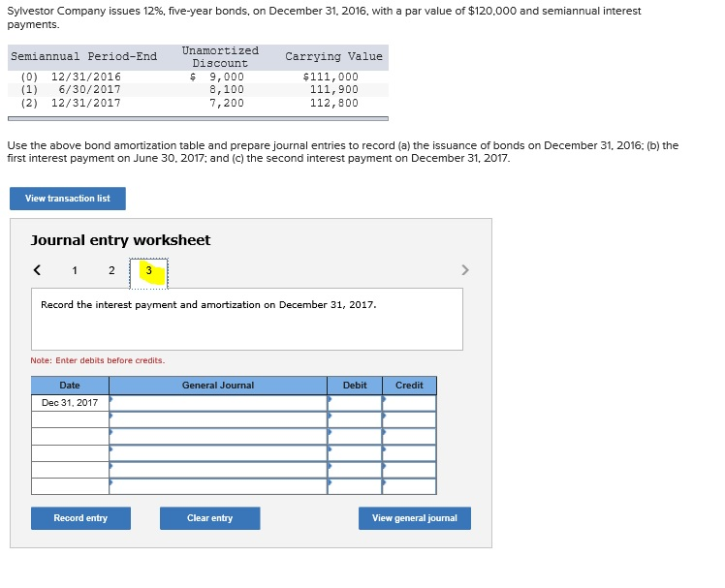Switch to journal entry tab 2

pos(111,270)
